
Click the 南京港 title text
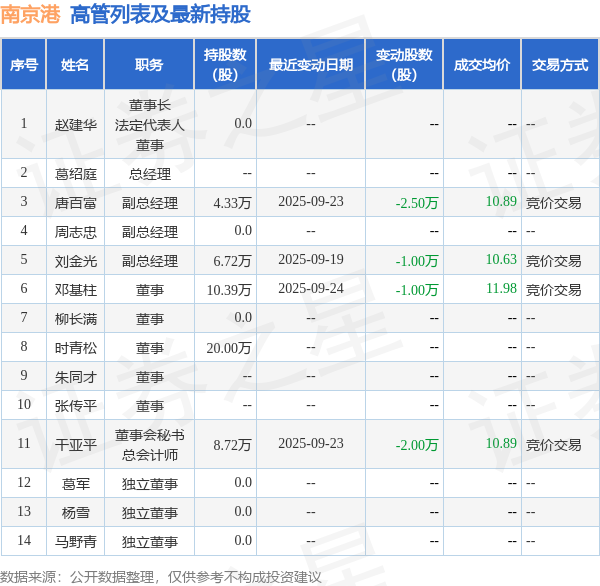pos(30,15)
